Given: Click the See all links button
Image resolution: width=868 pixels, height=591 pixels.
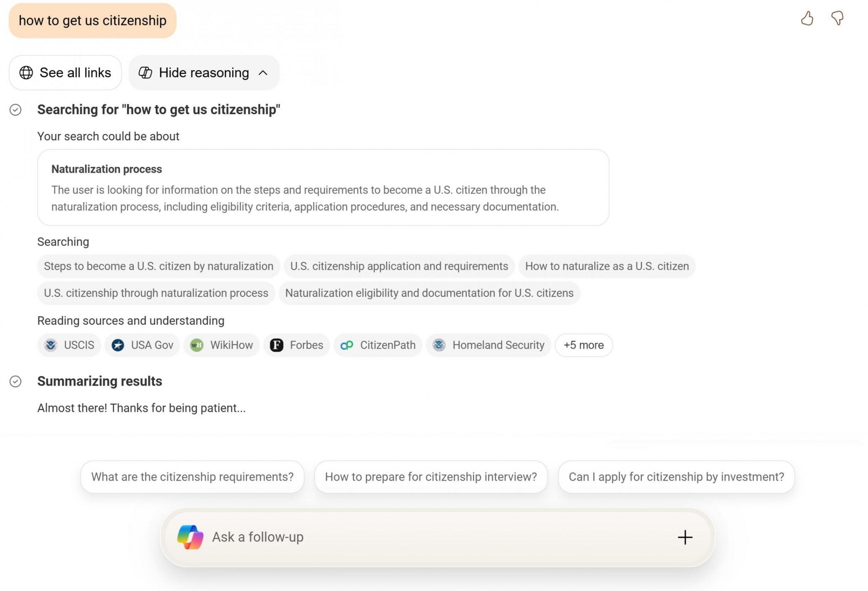Looking at the screenshot, I should coord(66,73).
